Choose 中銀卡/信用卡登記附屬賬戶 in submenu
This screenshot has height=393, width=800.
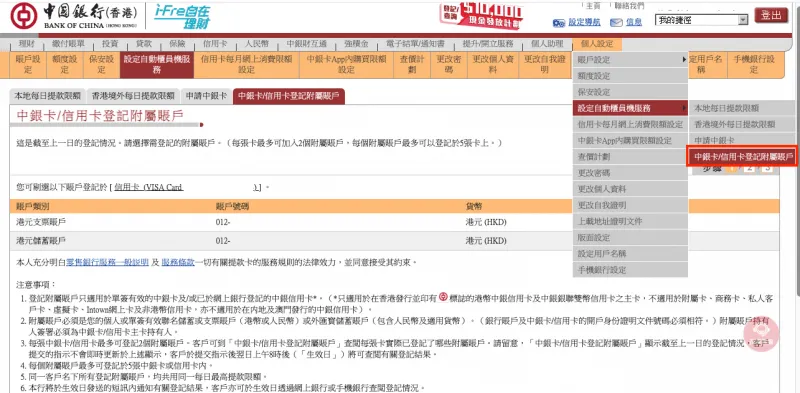[741, 156]
